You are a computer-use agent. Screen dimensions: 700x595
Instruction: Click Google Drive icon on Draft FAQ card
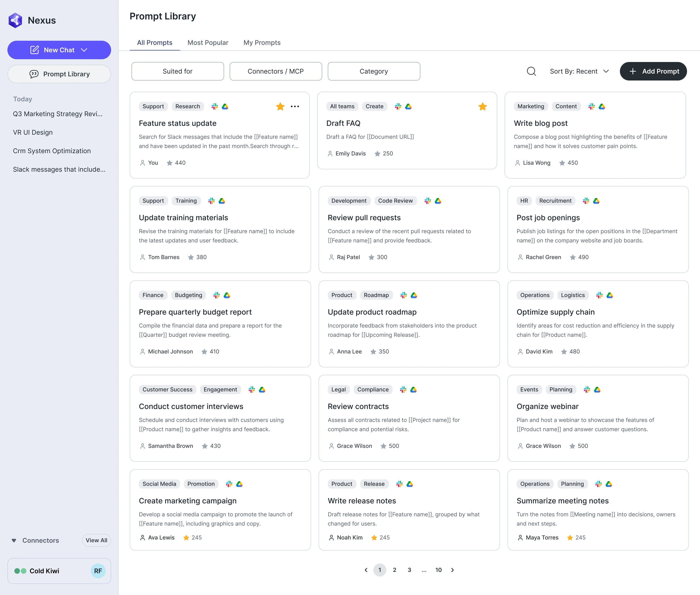(x=408, y=107)
